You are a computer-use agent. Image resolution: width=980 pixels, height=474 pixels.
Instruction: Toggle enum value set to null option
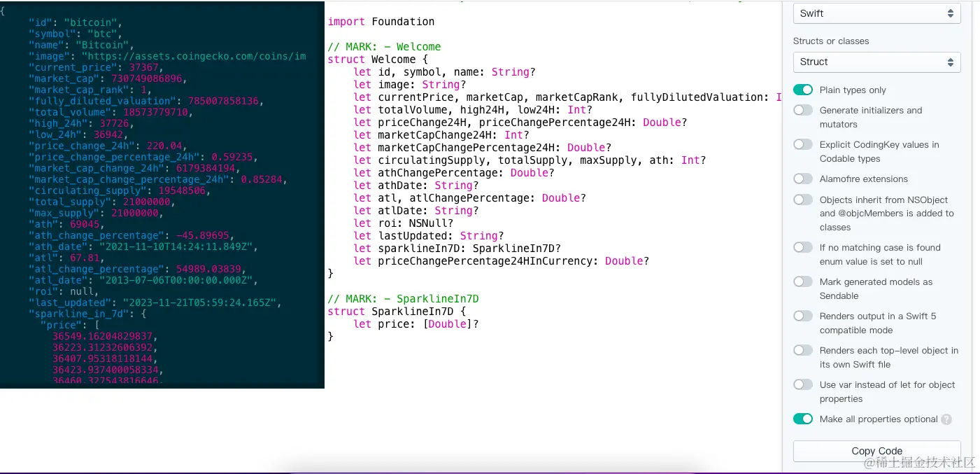pyautogui.click(x=803, y=247)
